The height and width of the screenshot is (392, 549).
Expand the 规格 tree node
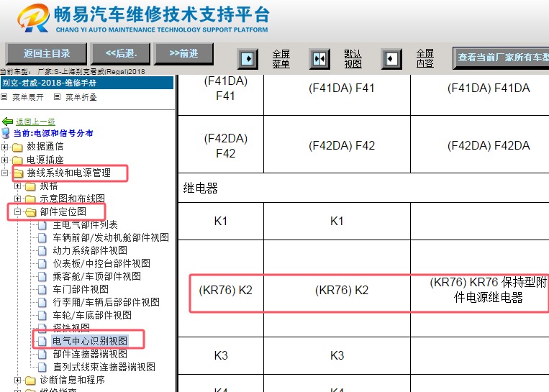tap(17, 186)
